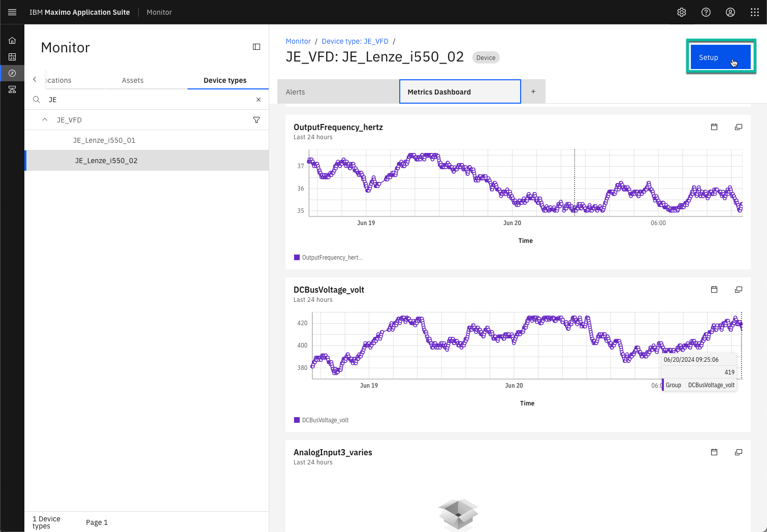This screenshot has height=532, width=767.
Task: Click the search magnifier icon
Action: (x=37, y=100)
